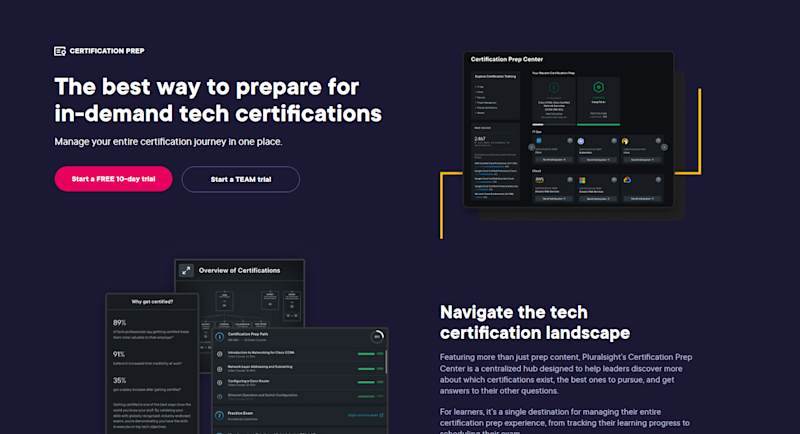Click the Why get certified? header

(x=152, y=301)
